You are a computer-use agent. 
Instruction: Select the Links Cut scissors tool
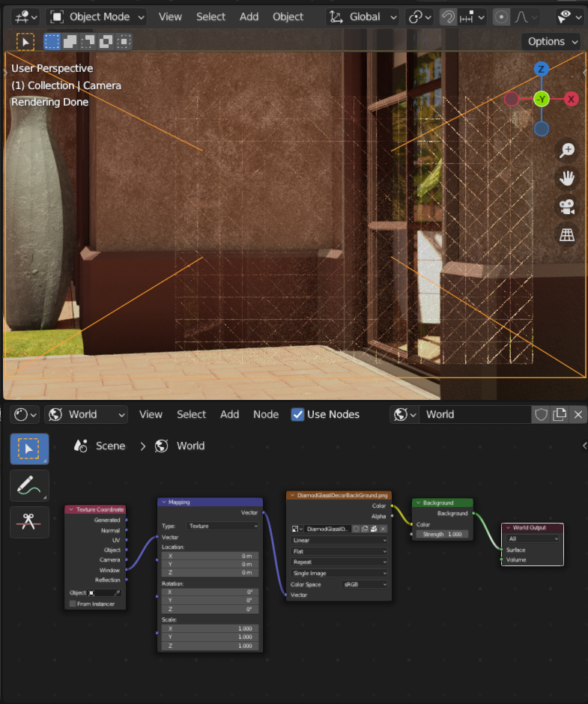click(x=29, y=522)
